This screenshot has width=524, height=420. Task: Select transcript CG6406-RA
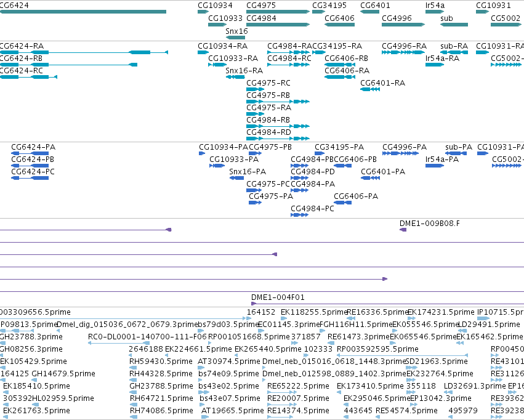tap(340, 77)
